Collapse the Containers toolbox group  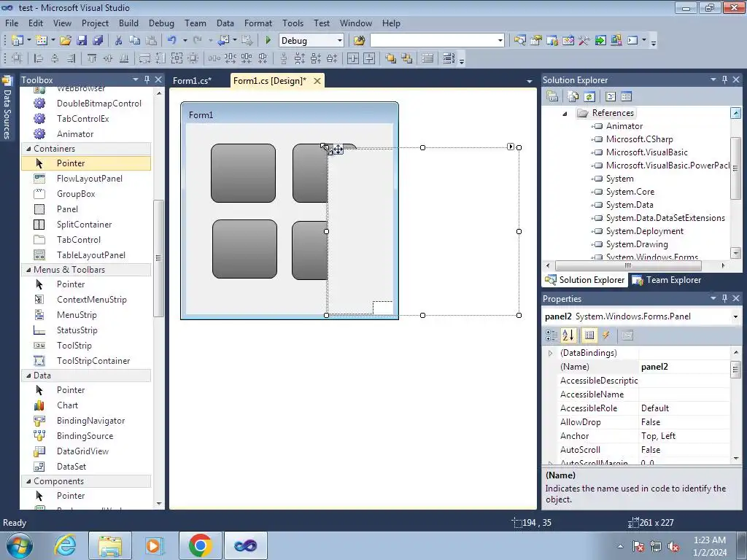(28, 149)
